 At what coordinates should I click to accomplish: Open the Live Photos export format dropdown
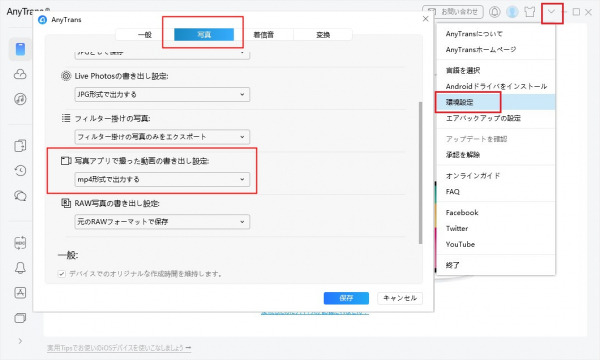coord(162,94)
